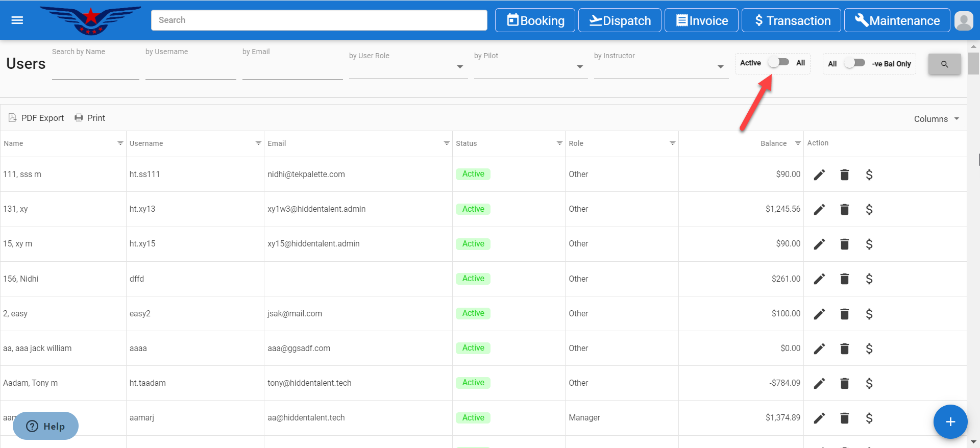Screen dimensions: 980x448
Task: Go to the Booking section
Action: pyautogui.click(x=535, y=20)
